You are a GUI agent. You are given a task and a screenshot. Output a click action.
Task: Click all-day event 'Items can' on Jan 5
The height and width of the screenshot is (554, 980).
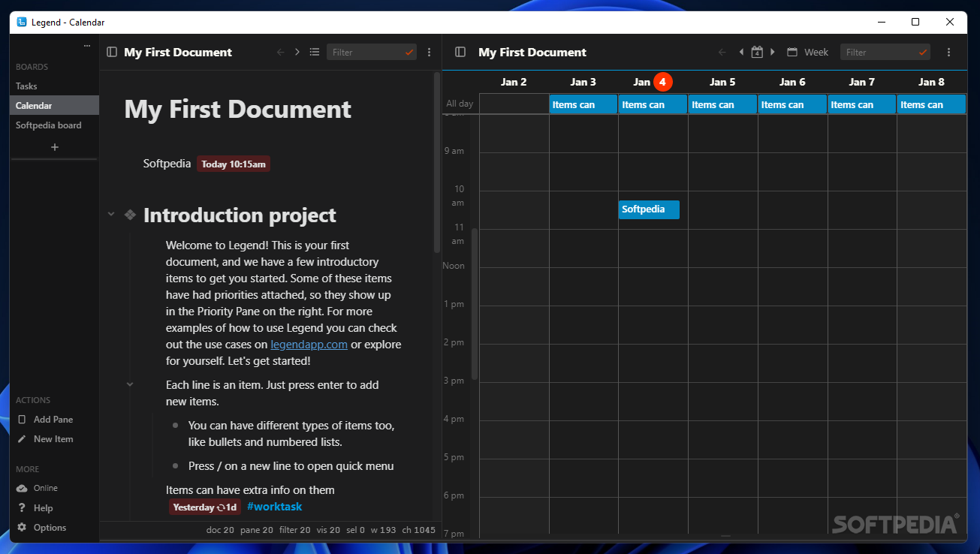pyautogui.click(x=722, y=104)
